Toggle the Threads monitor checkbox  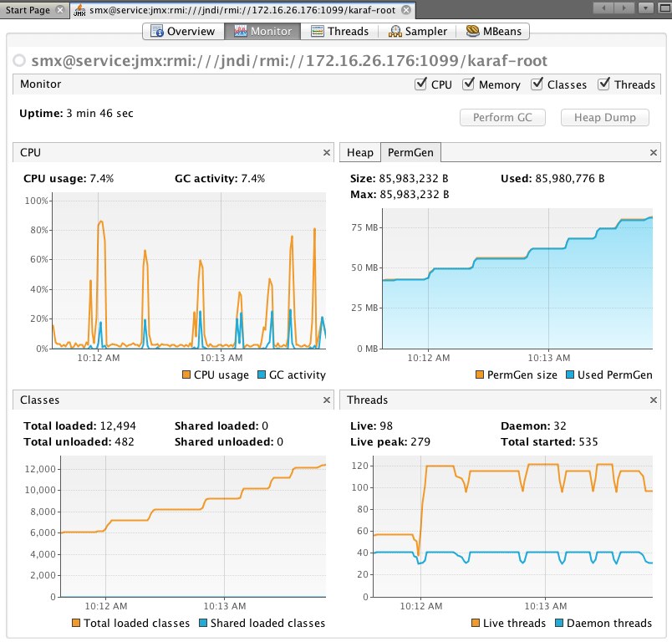tap(603, 84)
